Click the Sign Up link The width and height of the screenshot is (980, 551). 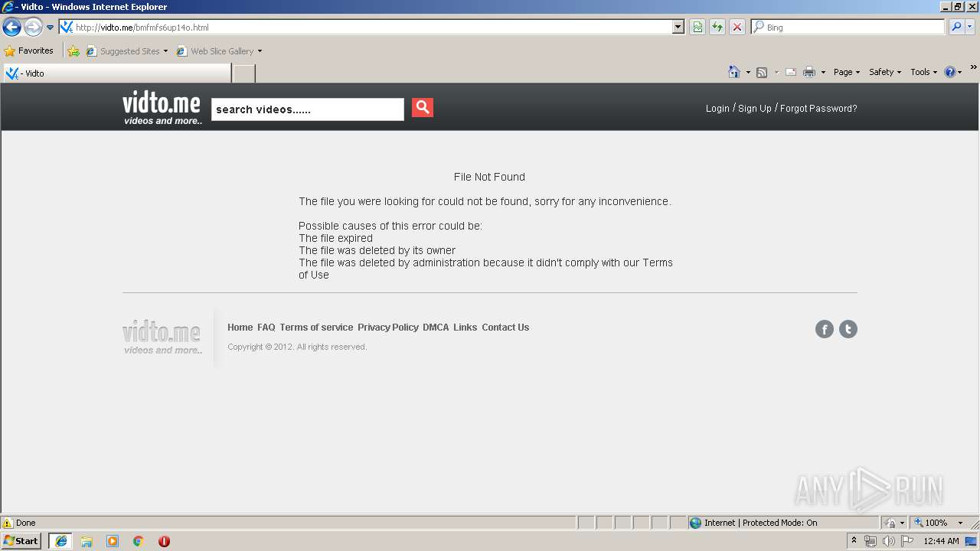click(x=755, y=109)
